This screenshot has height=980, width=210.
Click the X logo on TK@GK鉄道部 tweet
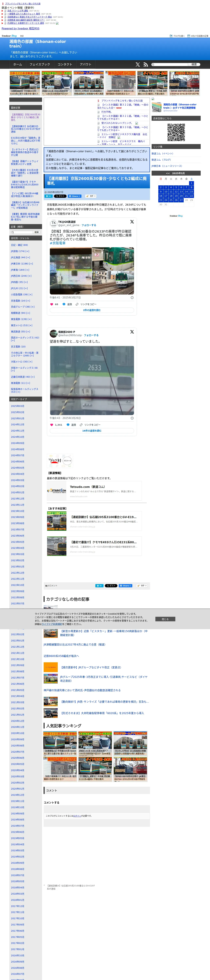coord(132,222)
